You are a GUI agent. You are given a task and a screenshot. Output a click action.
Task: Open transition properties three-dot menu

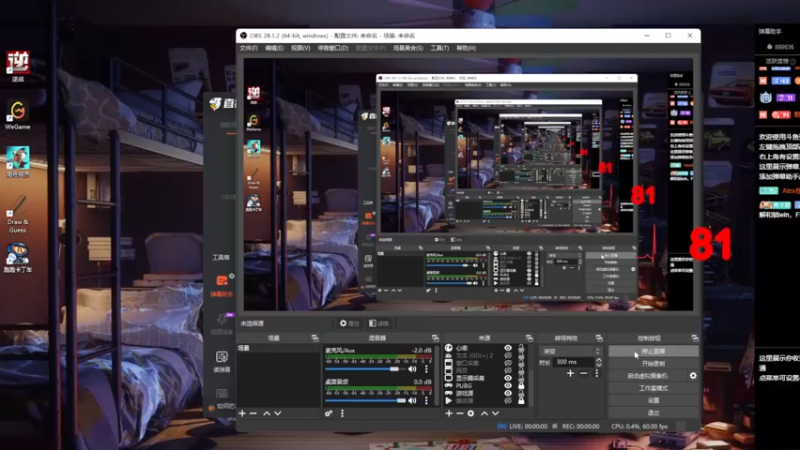(x=596, y=373)
